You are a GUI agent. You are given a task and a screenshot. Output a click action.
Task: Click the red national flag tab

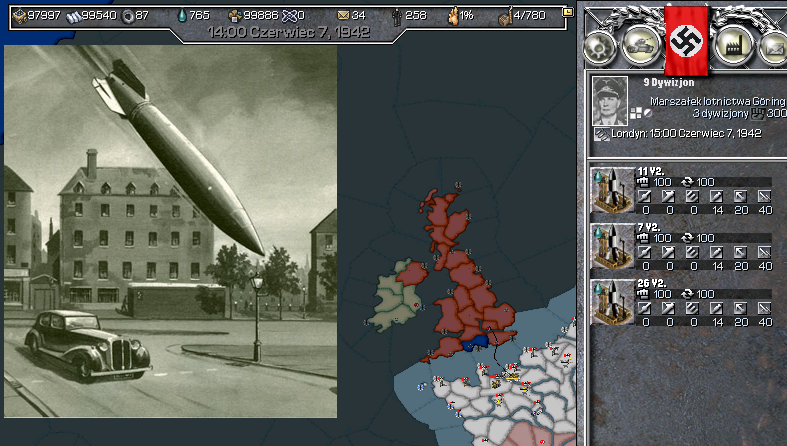686,41
